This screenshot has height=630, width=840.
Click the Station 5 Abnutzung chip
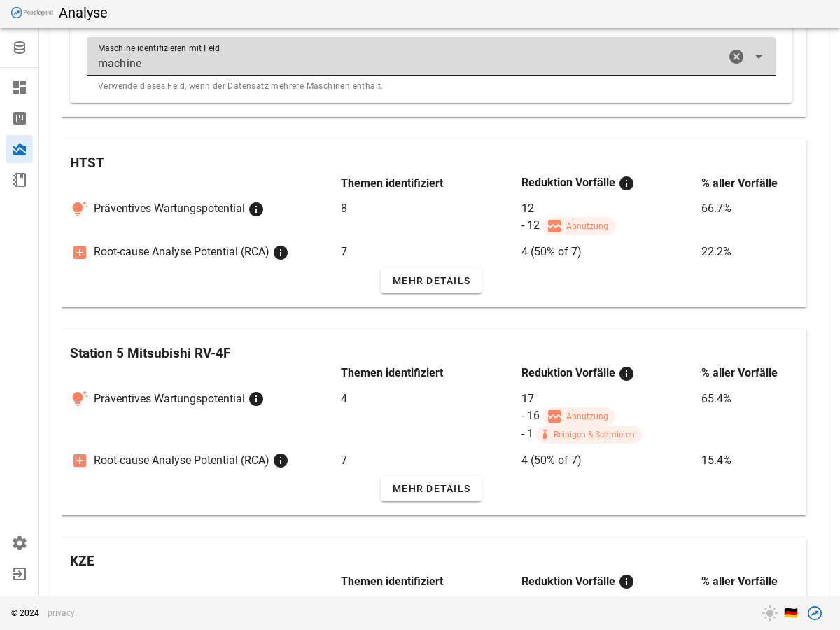point(578,416)
